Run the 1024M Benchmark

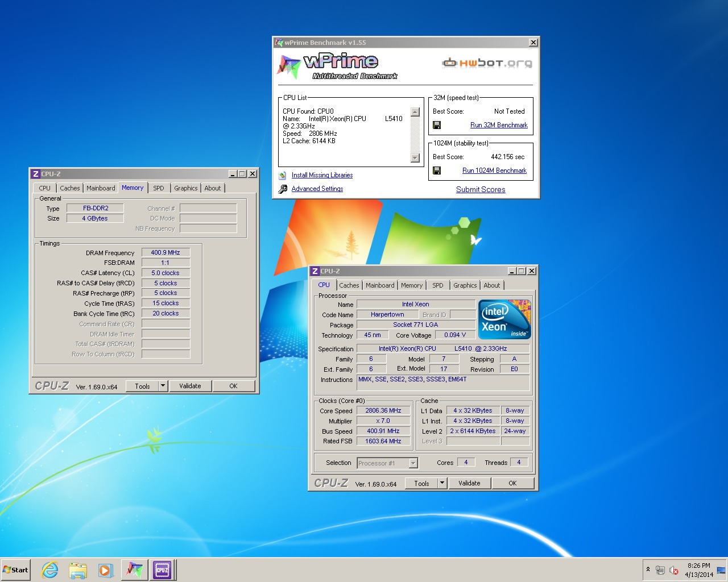click(494, 171)
